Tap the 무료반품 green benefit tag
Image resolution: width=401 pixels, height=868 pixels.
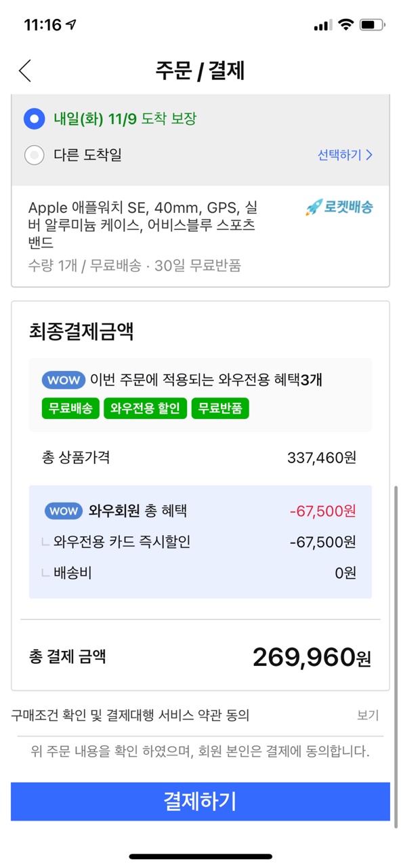point(220,408)
